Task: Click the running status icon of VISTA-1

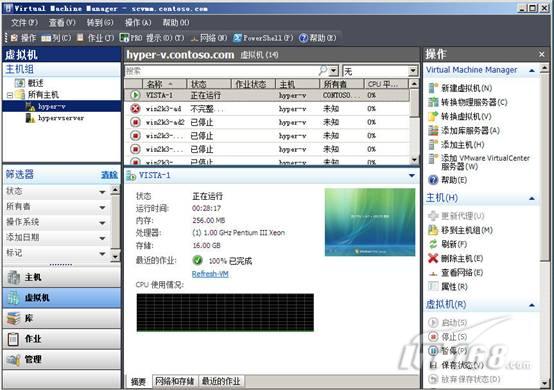Action: [135, 95]
